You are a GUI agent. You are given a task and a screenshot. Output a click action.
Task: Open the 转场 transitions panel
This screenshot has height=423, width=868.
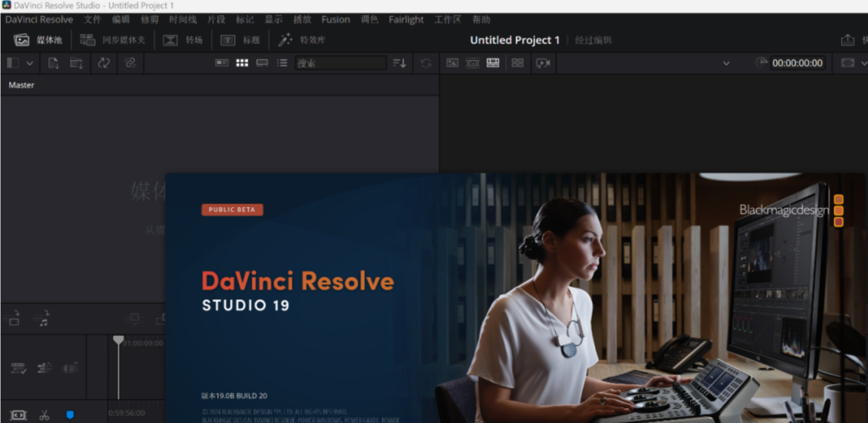(183, 40)
